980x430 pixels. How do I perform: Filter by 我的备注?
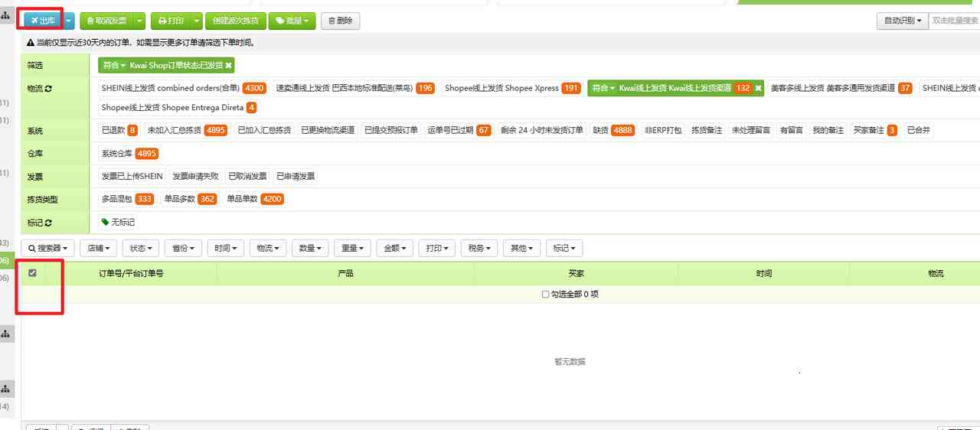pos(828,130)
